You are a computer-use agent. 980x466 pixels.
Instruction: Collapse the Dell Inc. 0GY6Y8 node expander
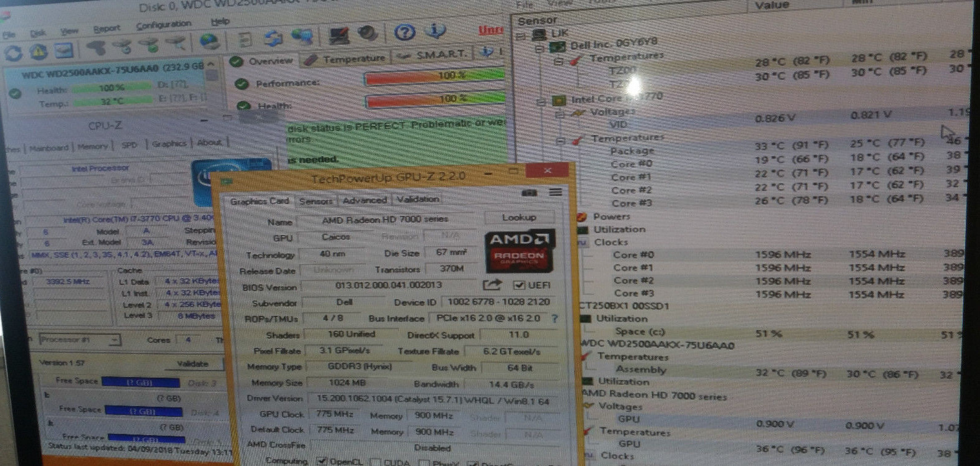click(540, 48)
